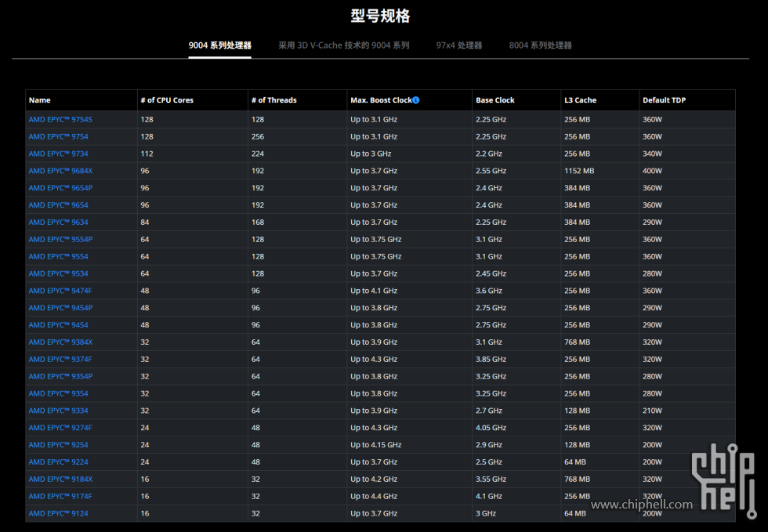Click the 3.6 GHz base clock value
Screen dimensions: 768x532
point(489,291)
